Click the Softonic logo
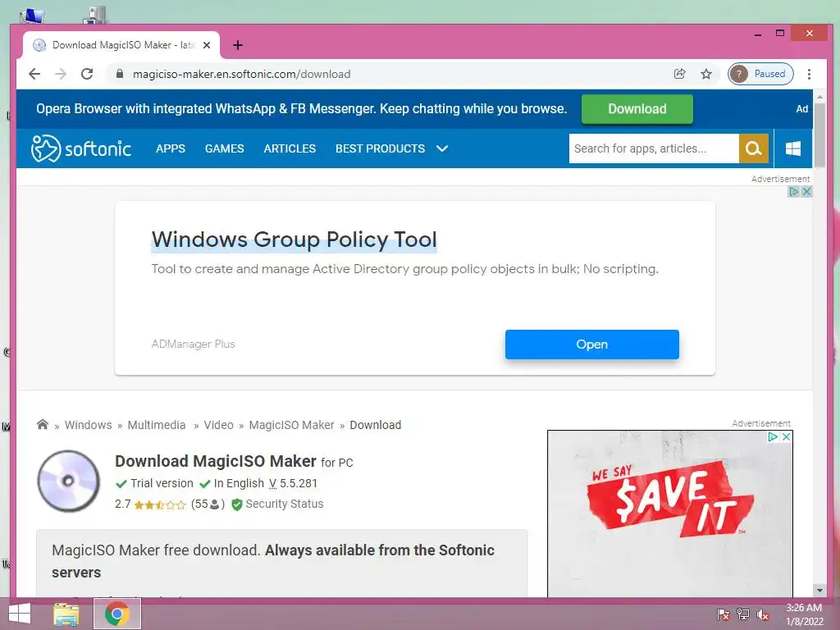Viewport: 840px width, 630px height. 81,148
